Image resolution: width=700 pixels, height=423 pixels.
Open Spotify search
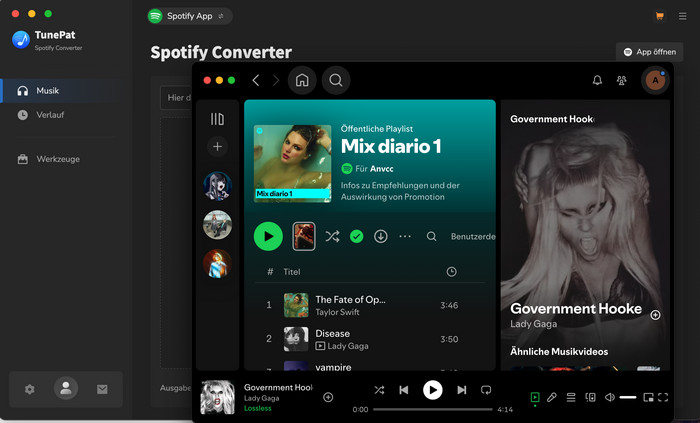(336, 80)
